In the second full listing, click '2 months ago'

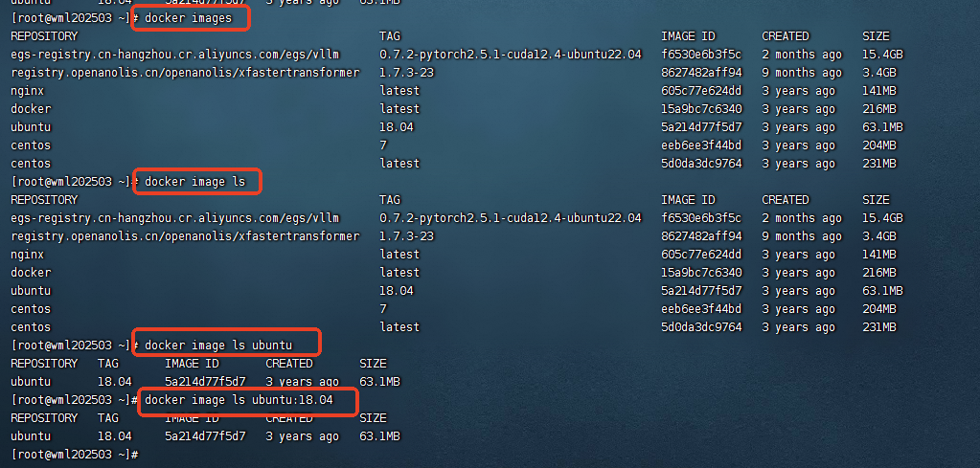(x=802, y=218)
